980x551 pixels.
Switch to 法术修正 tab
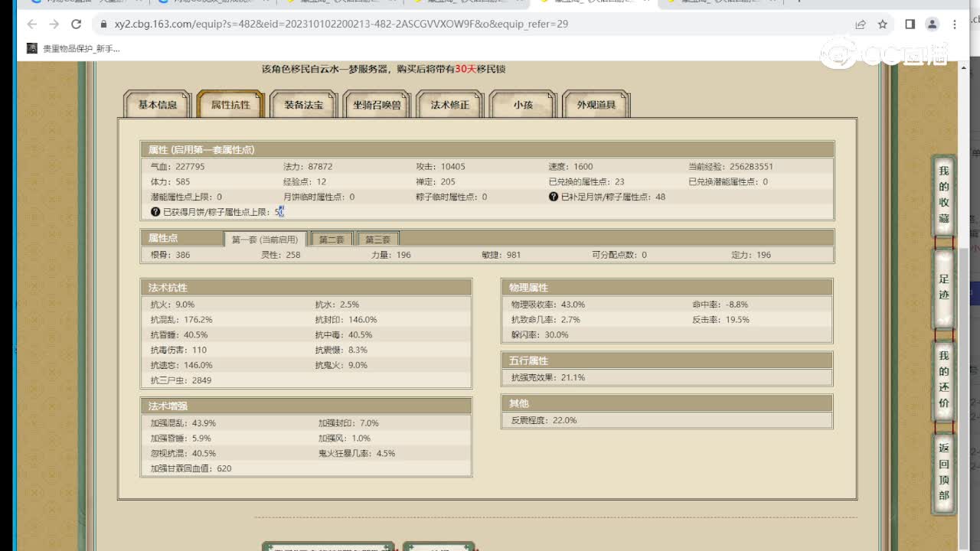(x=449, y=105)
